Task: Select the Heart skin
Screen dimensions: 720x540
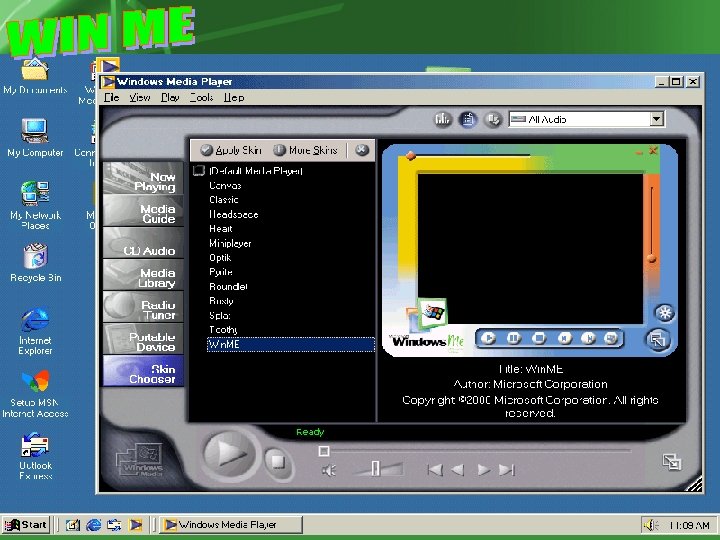Action: 220,229
